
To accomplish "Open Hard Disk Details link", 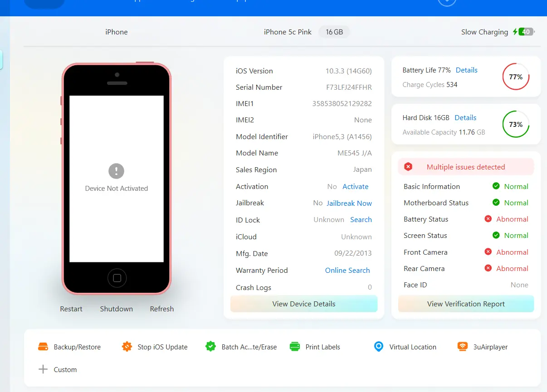I will point(465,118).
